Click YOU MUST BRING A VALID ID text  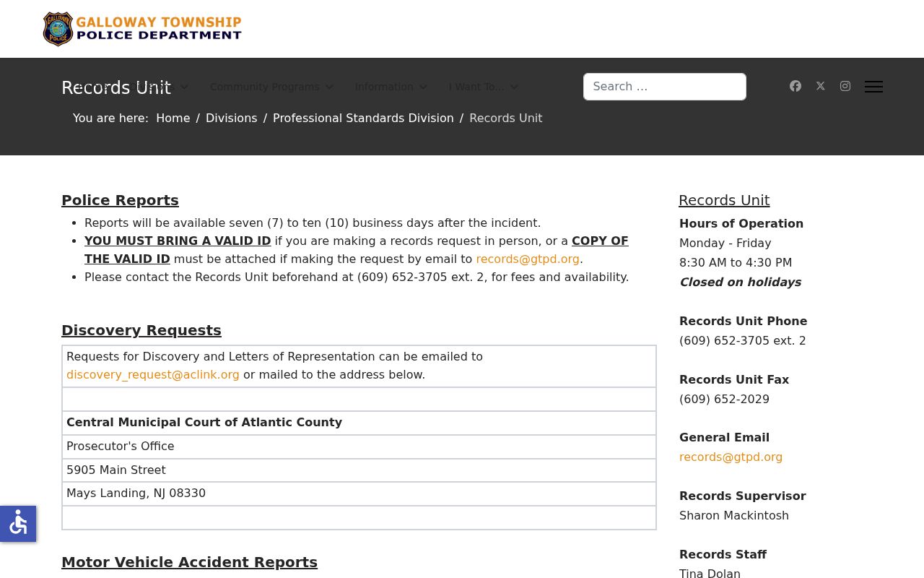(x=178, y=241)
